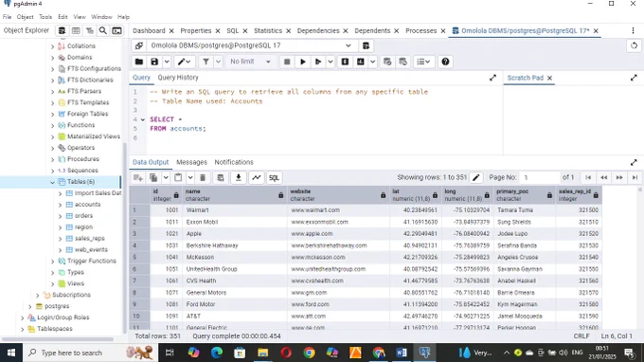This screenshot has height=362, width=644.
Task: Add a row in data output
Action: point(138,177)
